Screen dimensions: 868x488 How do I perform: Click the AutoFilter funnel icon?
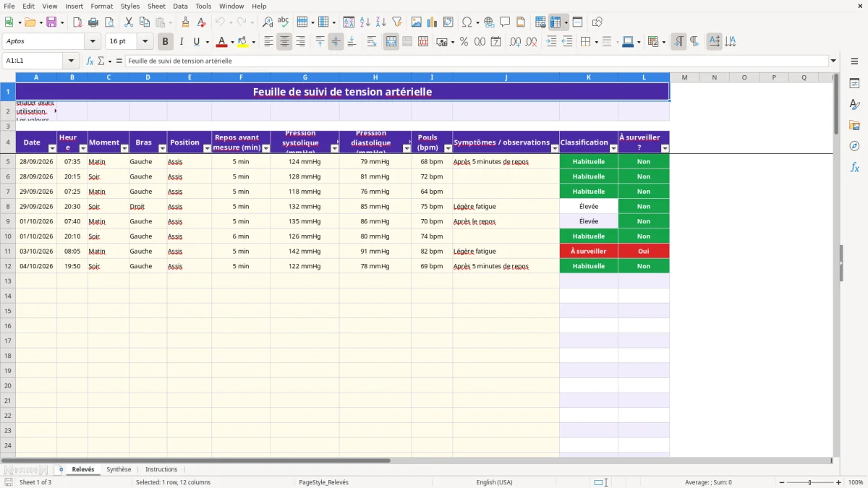coord(396,22)
